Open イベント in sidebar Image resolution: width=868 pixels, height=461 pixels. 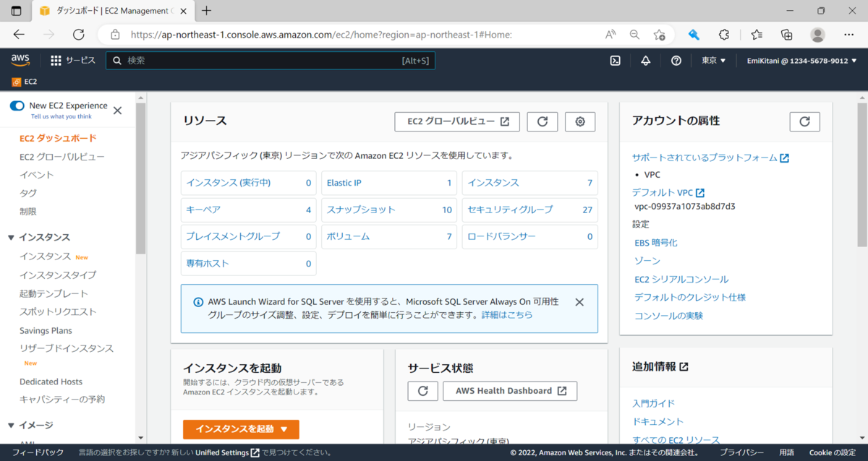click(37, 175)
